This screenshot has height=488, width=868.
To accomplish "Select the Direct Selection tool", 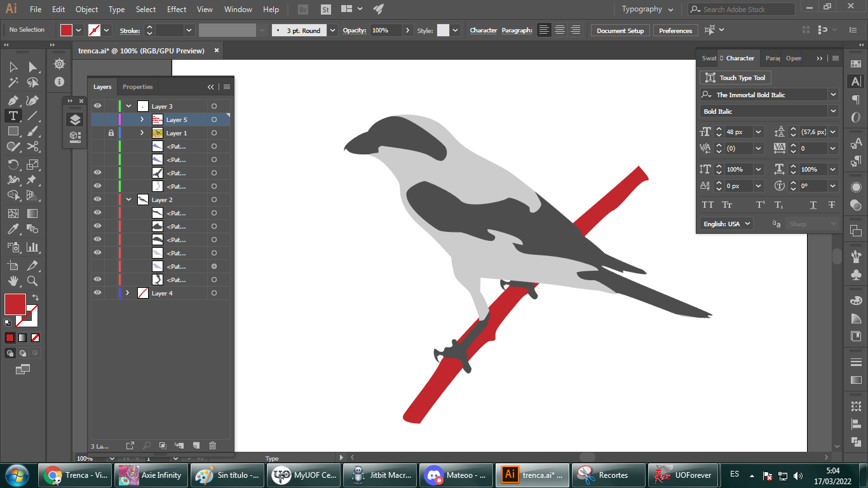I will click(32, 67).
